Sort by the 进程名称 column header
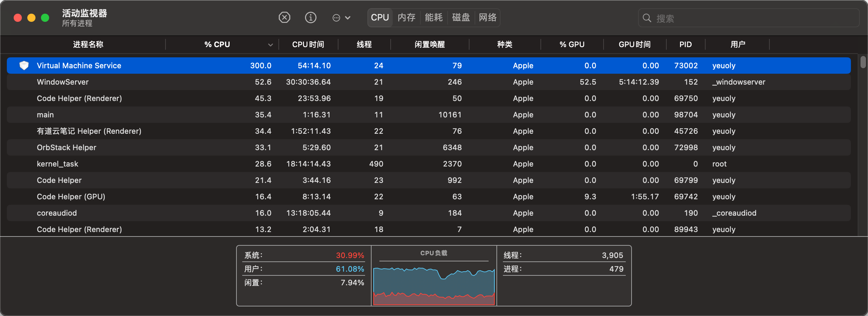868x316 pixels. point(88,44)
